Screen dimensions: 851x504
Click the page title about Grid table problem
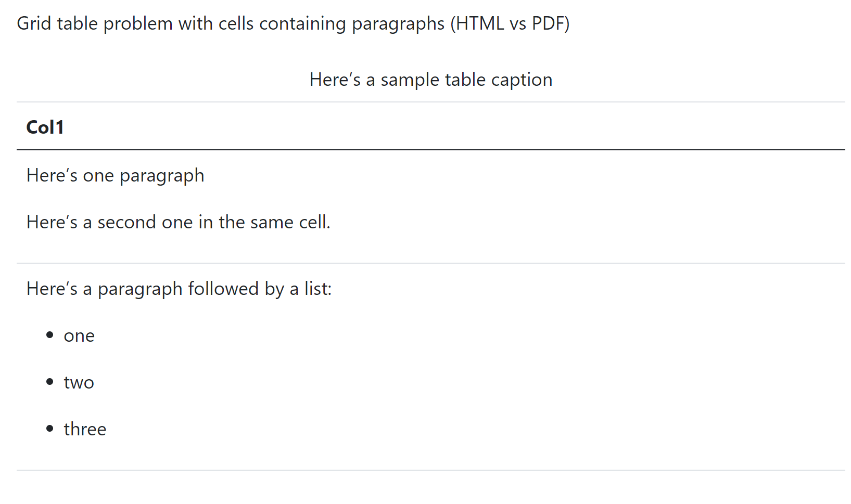click(x=293, y=24)
